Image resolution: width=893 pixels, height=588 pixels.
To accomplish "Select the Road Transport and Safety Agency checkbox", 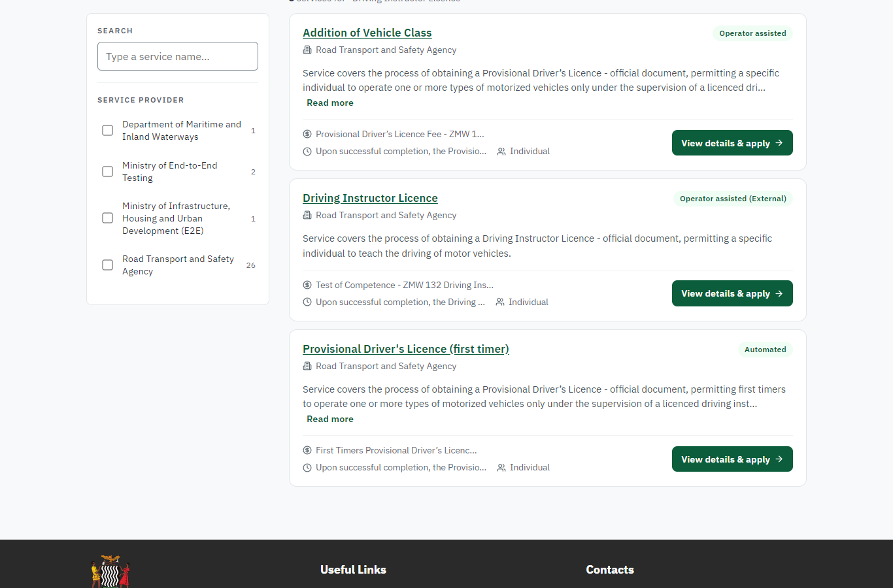I will pyautogui.click(x=108, y=265).
